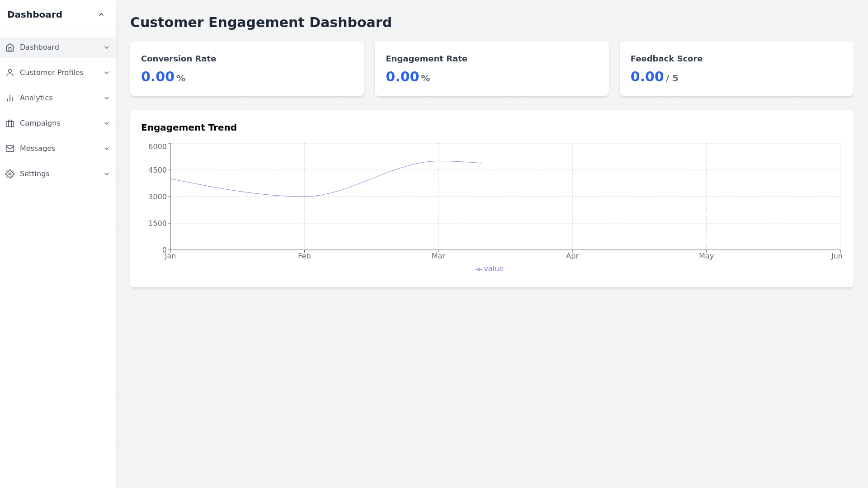This screenshot has width=868, height=488.
Task: Expand the Customer Profiles chevron
Action: (x=107, y=73)
